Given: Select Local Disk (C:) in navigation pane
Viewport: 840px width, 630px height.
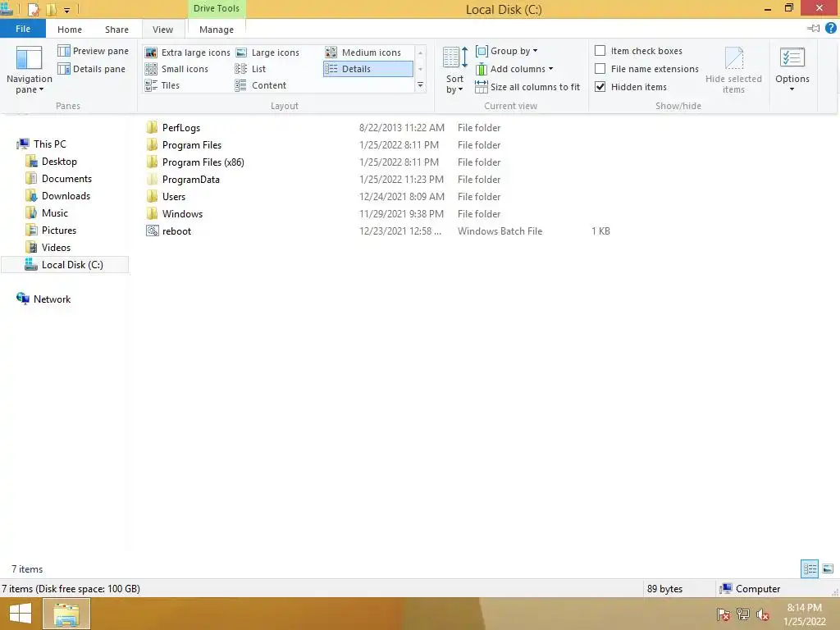Looking at the screenshot, I should (65, 265).
